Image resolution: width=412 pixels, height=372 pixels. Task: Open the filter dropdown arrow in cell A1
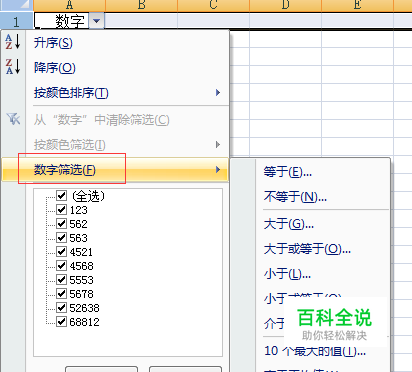(96, 21)
